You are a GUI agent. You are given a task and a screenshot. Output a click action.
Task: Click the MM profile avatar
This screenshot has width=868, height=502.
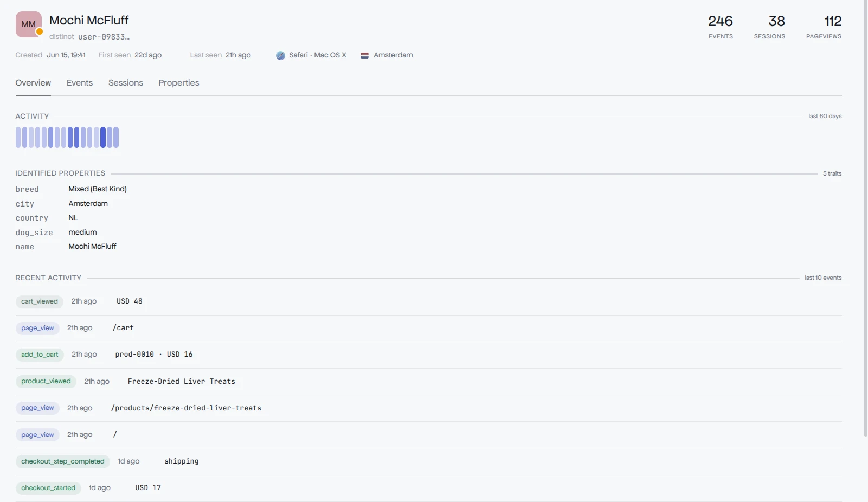pyautogui.click(x=29, y=24)
